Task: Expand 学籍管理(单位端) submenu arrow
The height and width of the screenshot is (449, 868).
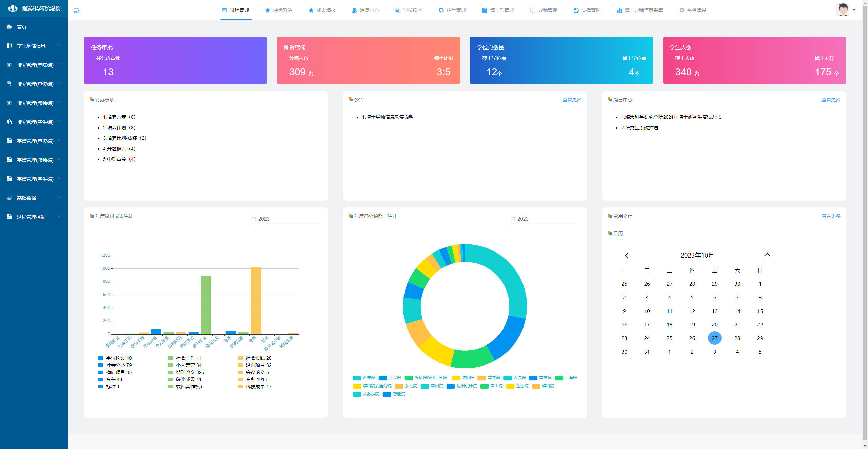Action: coord(59,140)
